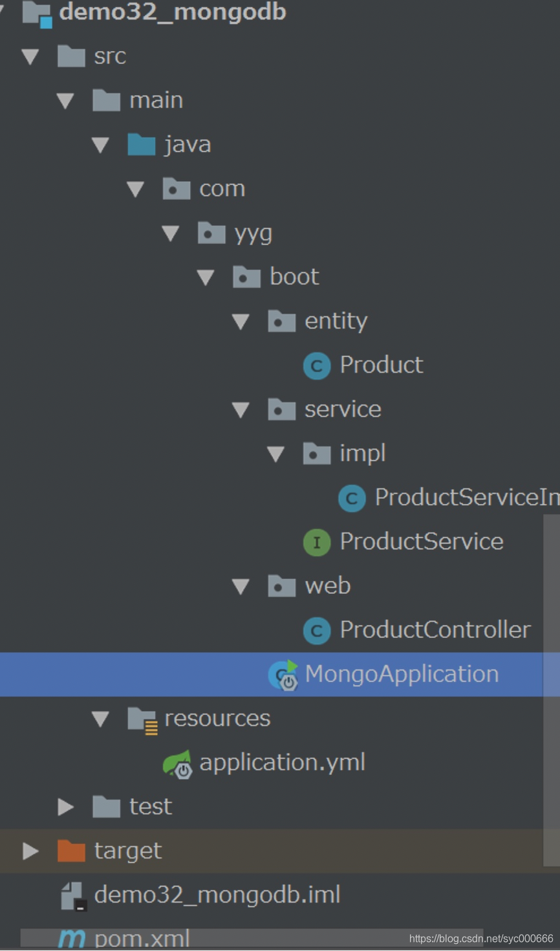Select the Maven icon beside pom.xml
The height and width of the screenshot is (951, 560).
click(71, 937)
